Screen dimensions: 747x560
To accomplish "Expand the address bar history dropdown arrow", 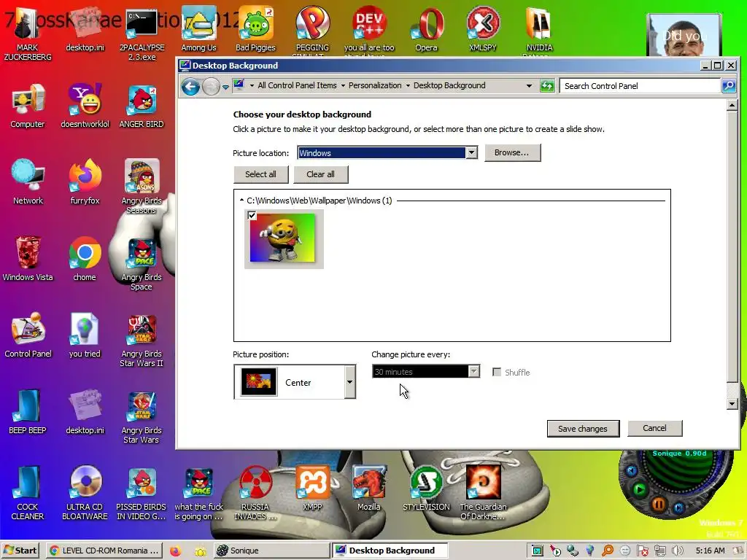I will point(529,86).
